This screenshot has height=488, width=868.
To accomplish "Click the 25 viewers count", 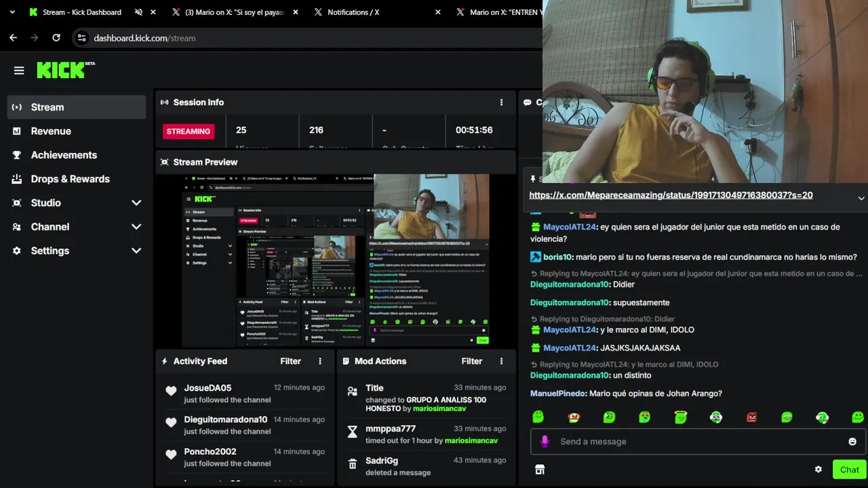I will tap(241, 130).
